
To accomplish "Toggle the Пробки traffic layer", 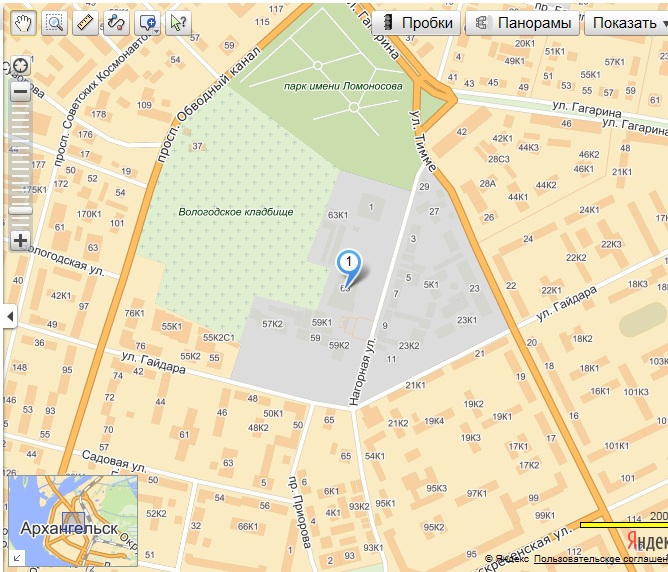I will 418,23.
